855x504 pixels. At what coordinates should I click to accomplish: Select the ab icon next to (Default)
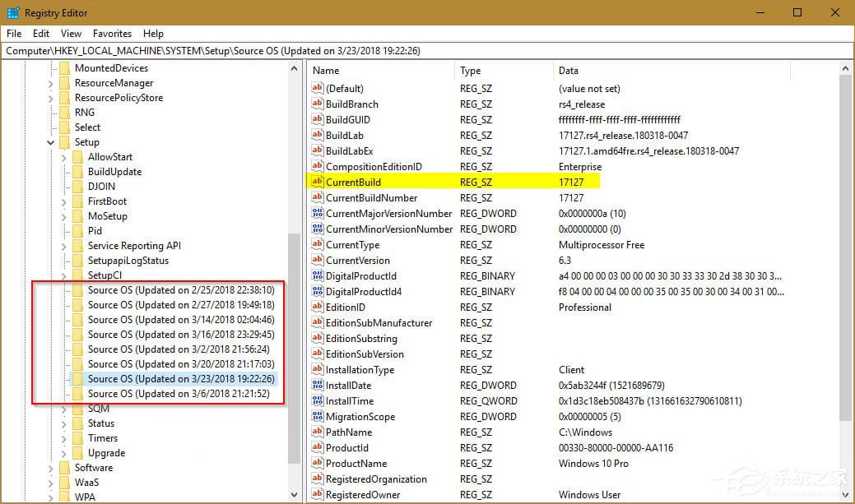317,88
